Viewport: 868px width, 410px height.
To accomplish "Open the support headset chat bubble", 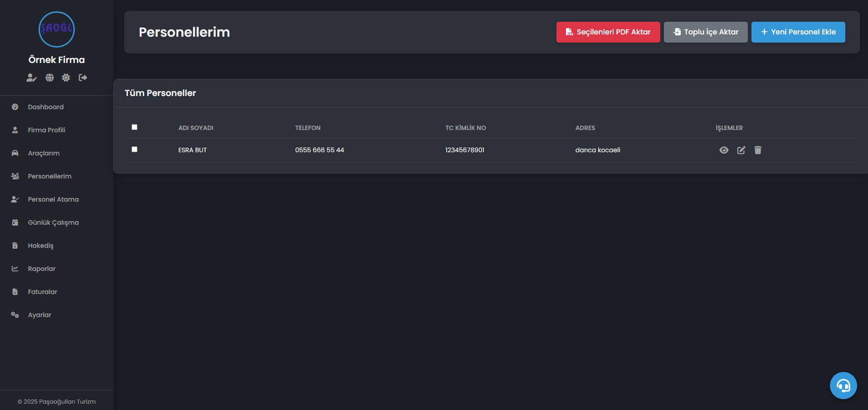I will 843,386.
